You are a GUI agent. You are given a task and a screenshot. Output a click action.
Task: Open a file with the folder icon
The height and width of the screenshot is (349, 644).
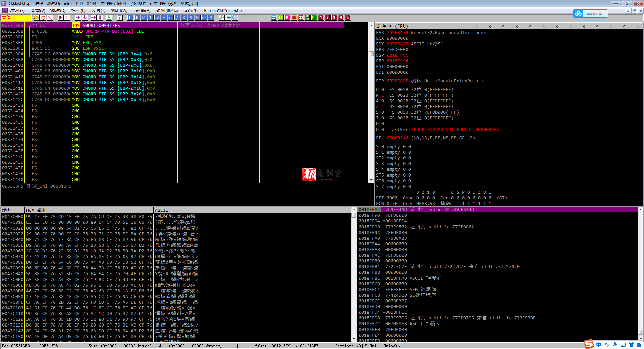click(36, 18)
